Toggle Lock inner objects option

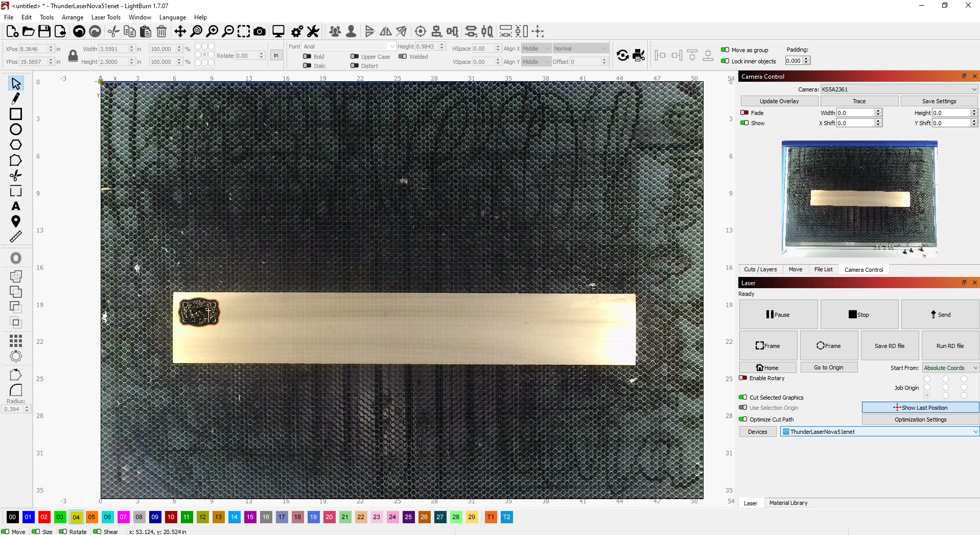725,61
